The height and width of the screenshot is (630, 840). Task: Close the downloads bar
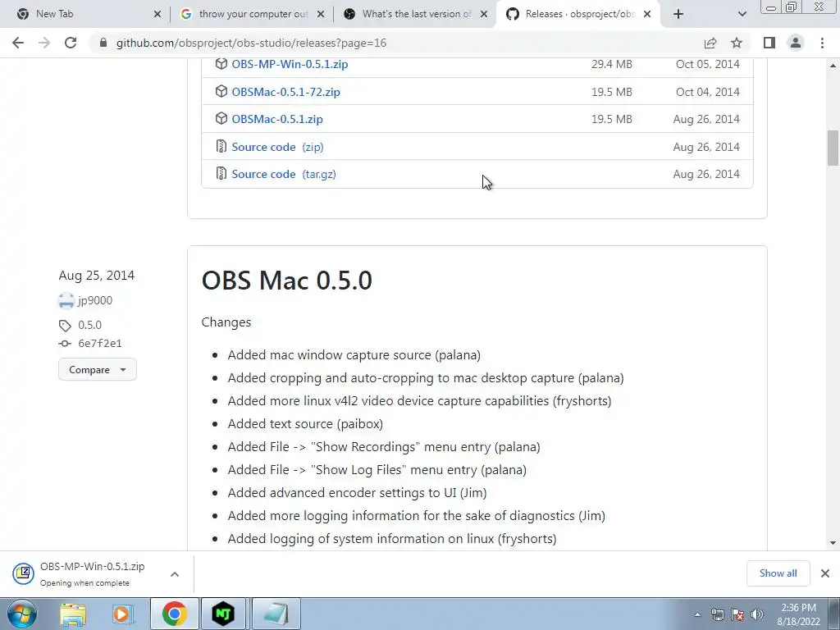tap(825, 573)
